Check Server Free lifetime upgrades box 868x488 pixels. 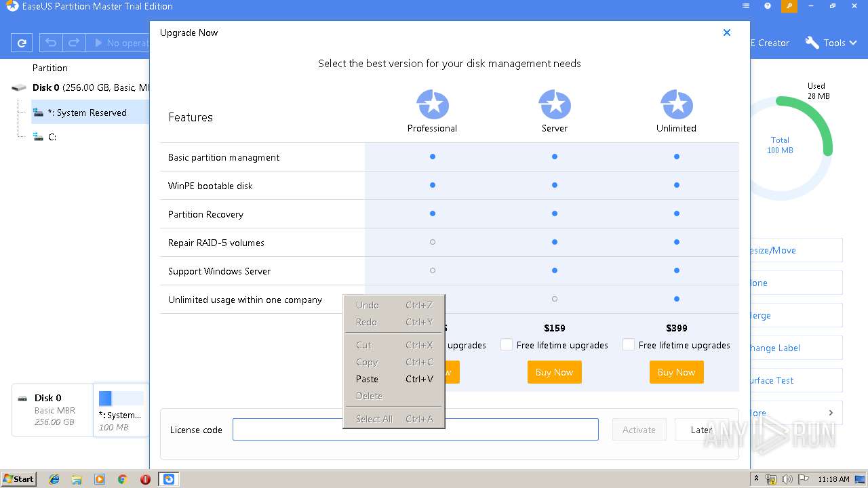506,344
